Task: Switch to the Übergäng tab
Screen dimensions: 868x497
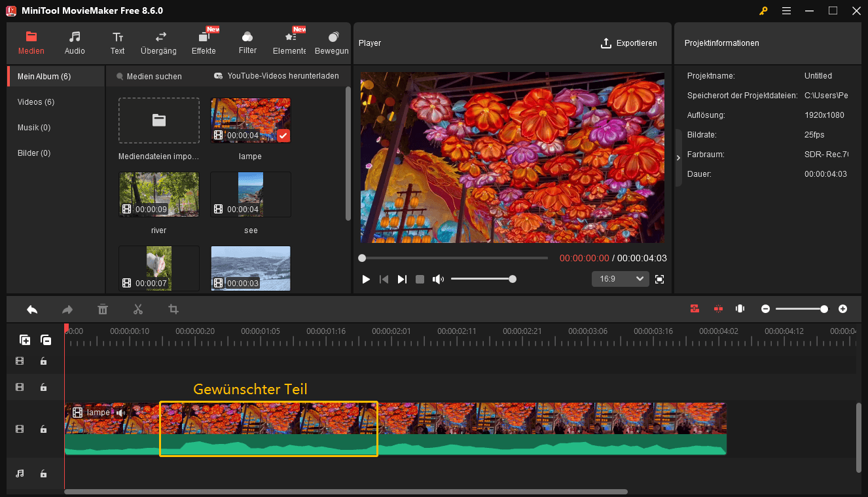Action: tap(158, 43)
